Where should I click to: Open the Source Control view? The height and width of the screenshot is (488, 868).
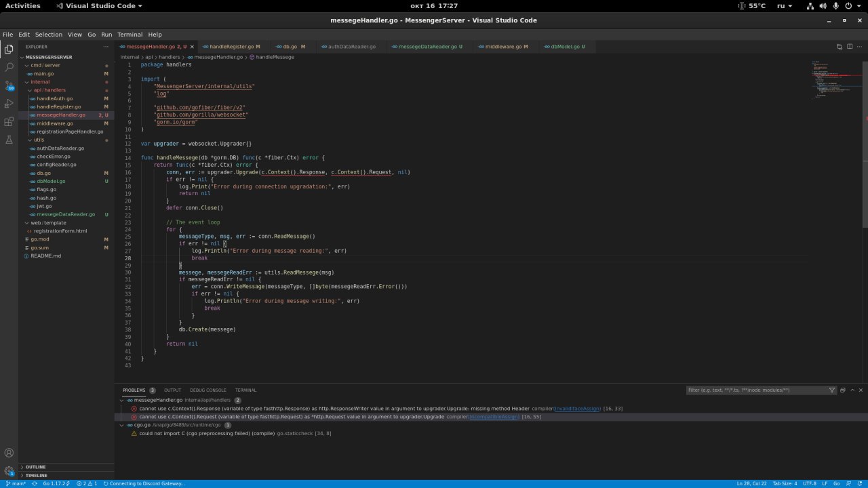[9, 85]
